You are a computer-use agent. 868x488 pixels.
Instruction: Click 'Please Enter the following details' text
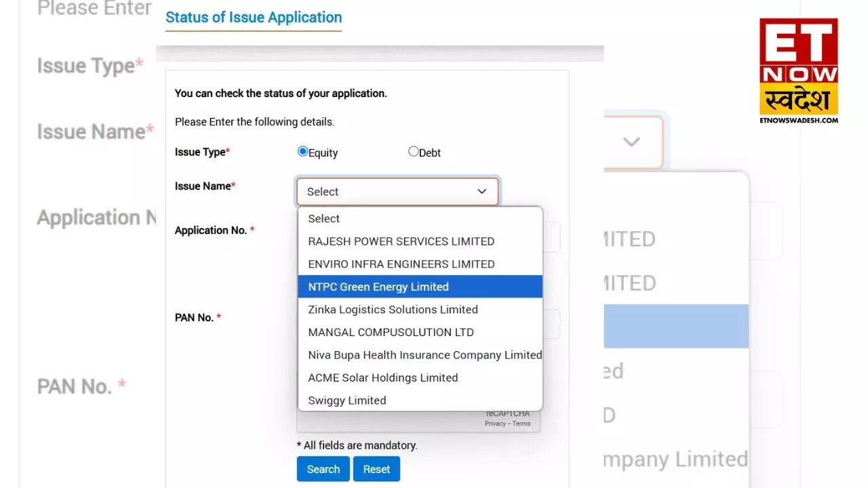point(255,122)
